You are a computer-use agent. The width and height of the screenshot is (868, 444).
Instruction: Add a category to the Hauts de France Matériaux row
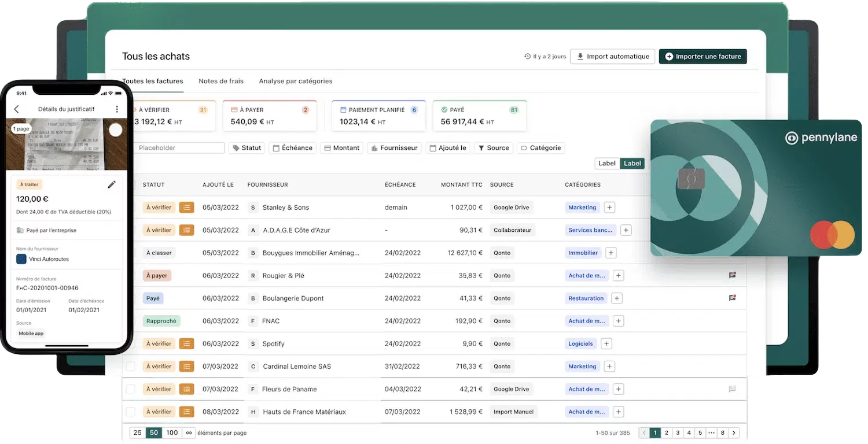[x=618, y=412]
